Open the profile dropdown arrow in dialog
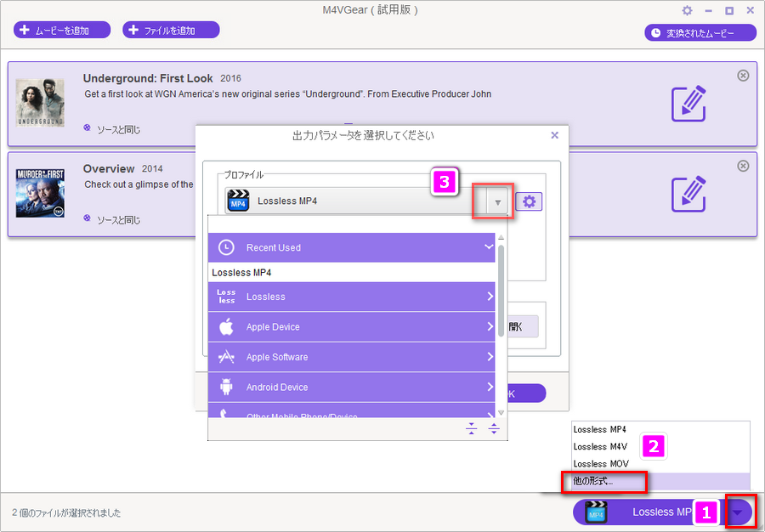This screenshot has height=532, width=765. [497, 202]
